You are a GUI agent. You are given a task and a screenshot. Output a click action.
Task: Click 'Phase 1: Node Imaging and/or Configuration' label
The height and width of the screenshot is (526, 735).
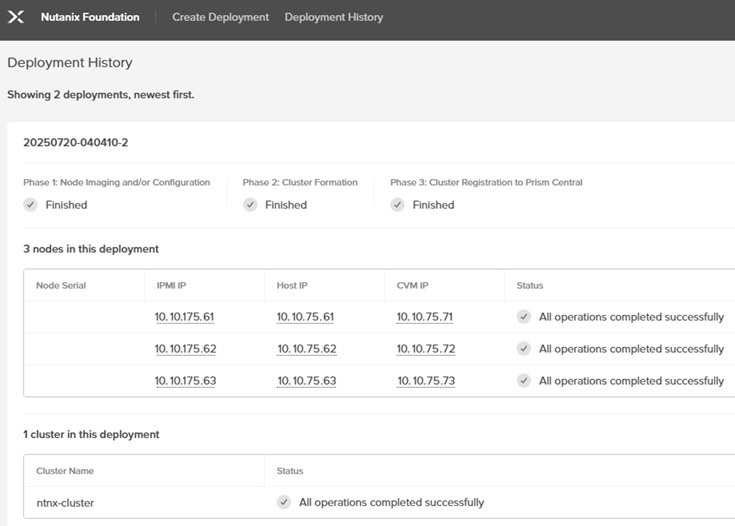(x=117, y=182)
